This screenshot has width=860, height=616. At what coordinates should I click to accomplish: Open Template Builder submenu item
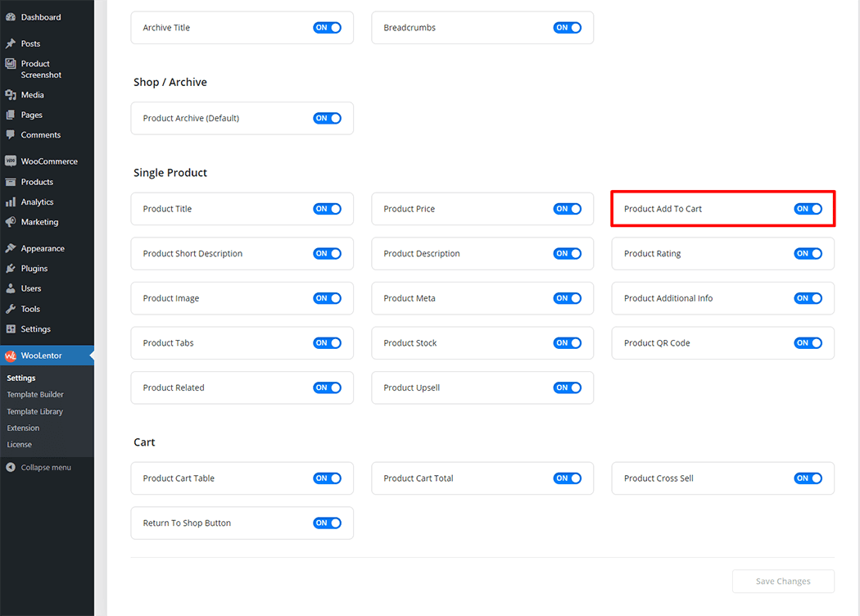(35, 395)
